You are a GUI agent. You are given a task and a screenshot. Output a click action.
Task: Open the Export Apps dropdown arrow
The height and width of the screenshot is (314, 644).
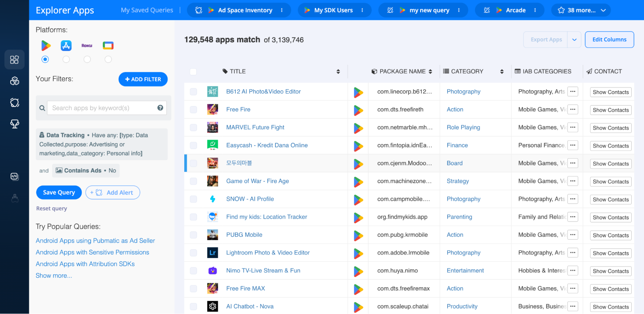pos(574,40)
